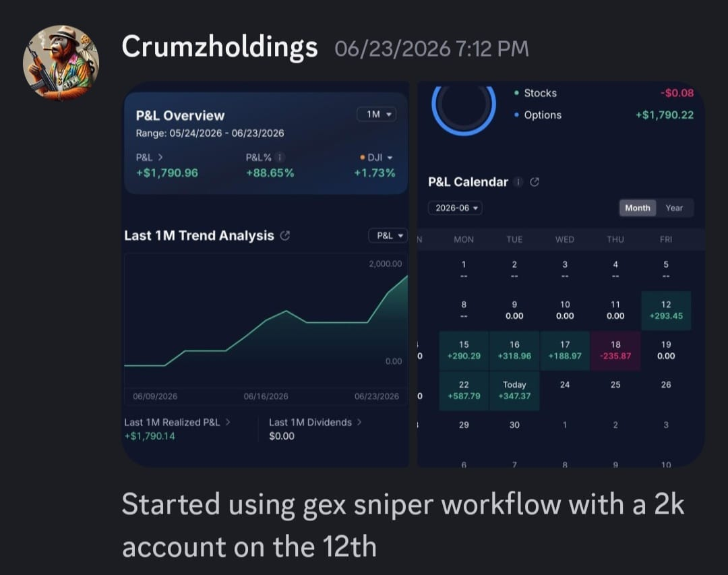The height and width of the screenshot is (575, 728).
Task: Share the Last 1M Trend Analysis
Action: (285, 236)
